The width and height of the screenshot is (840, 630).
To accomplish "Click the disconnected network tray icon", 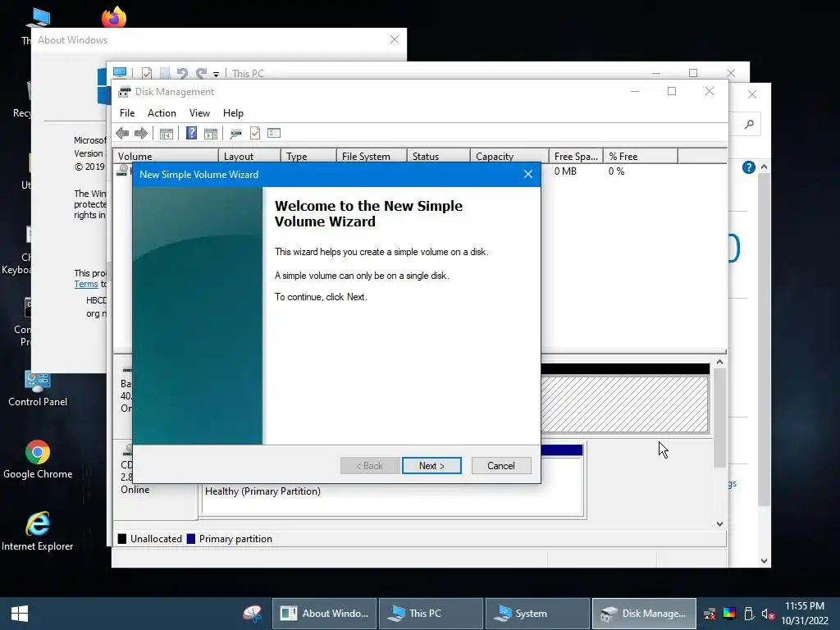I will click(710, 614).
